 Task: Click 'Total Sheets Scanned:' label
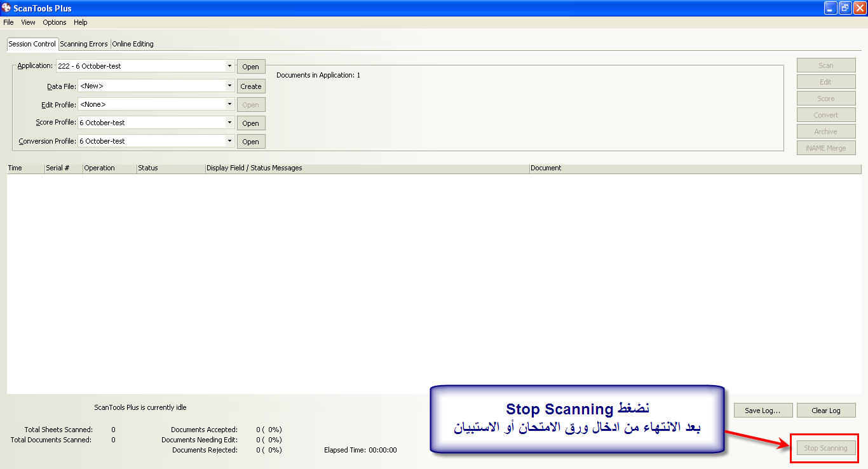coord(58,430)
